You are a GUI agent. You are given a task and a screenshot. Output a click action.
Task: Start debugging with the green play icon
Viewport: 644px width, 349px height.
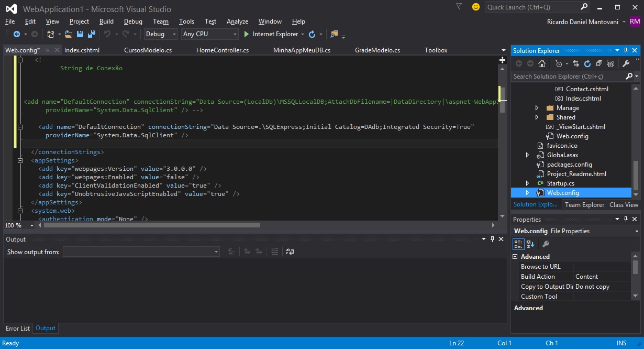pos(247,34)
